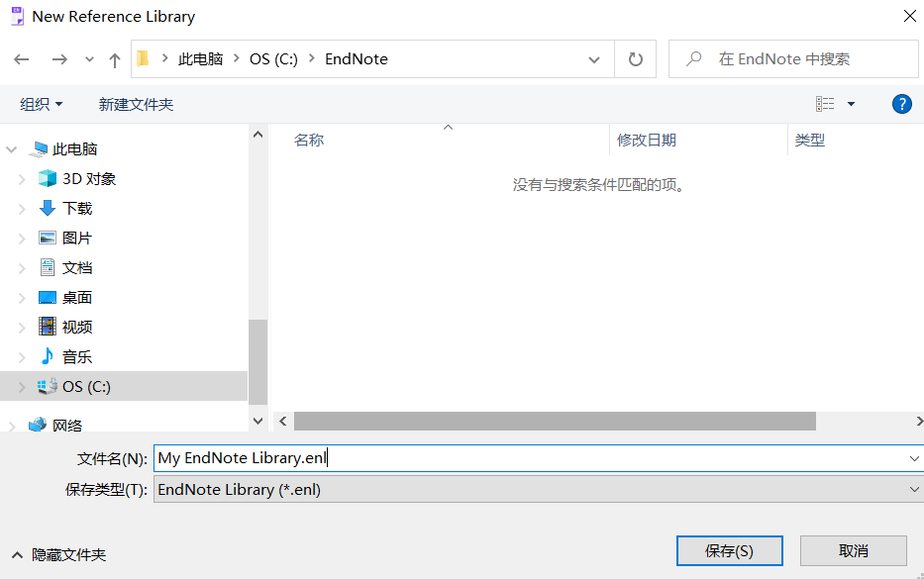The image size is (924, 579).
Task: Expand the 3D 对象 tree node
Action: point(22,179)
